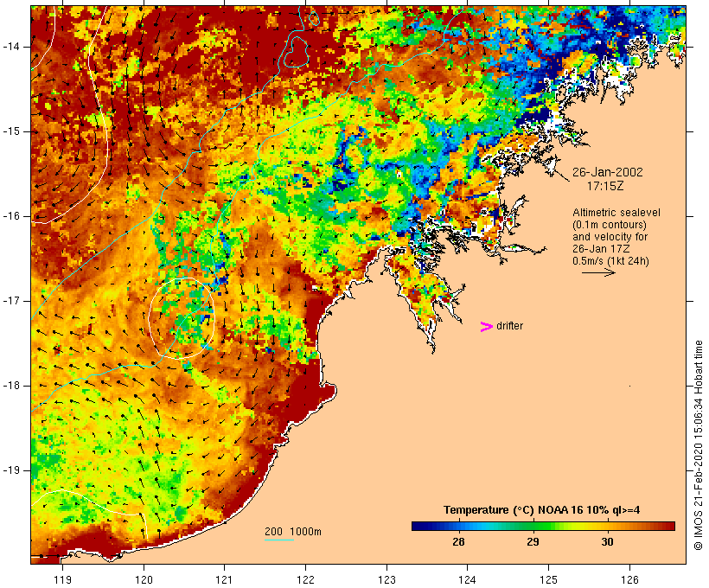Click the cyan 200 1000m depth contour line sample
Image resolution: width=709 pixels, height=588 pixels.
point(279,540)
